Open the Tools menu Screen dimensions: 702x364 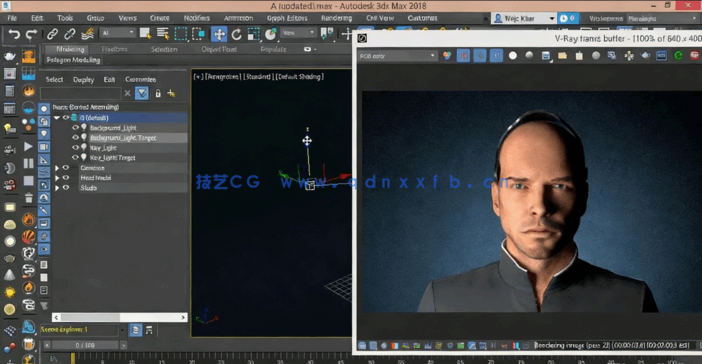(65, 18)
